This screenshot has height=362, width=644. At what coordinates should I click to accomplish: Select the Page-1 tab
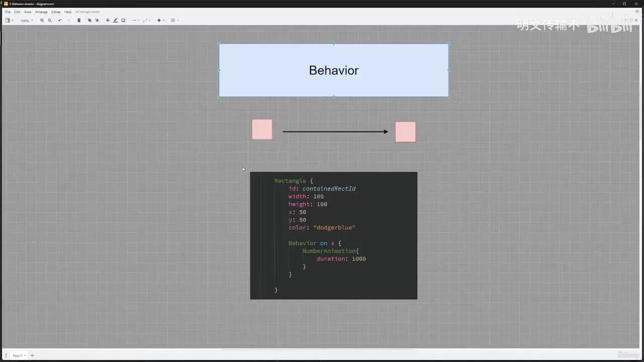pos(19,355)
